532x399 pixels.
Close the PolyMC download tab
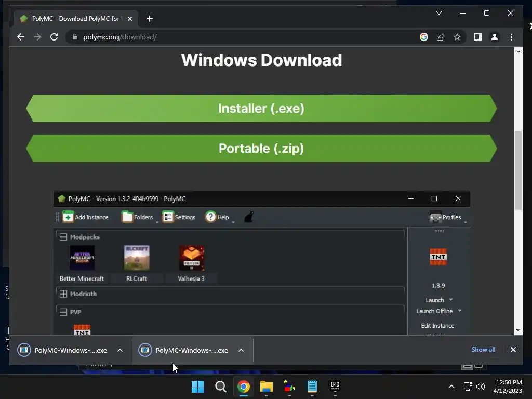point(129,19)
